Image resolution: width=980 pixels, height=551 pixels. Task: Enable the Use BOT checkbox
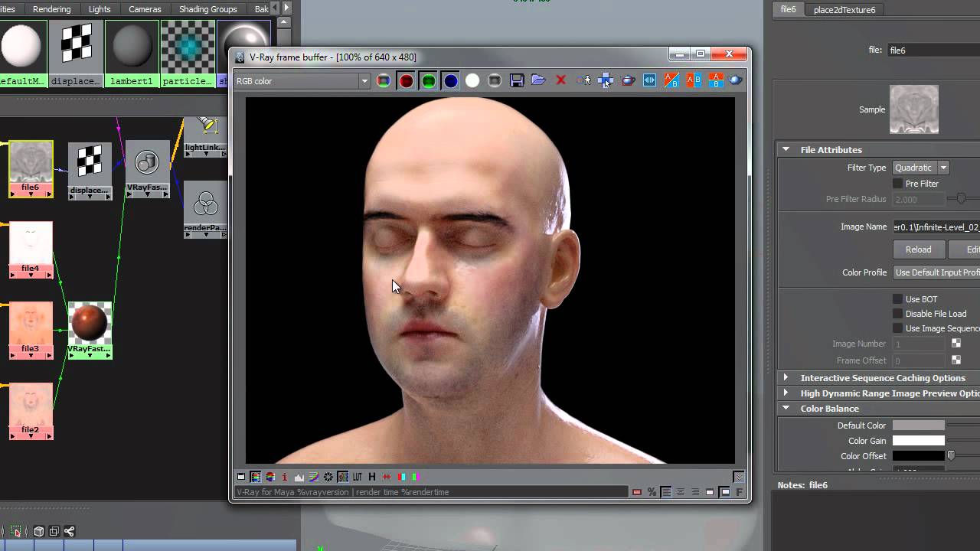[898, 299]
